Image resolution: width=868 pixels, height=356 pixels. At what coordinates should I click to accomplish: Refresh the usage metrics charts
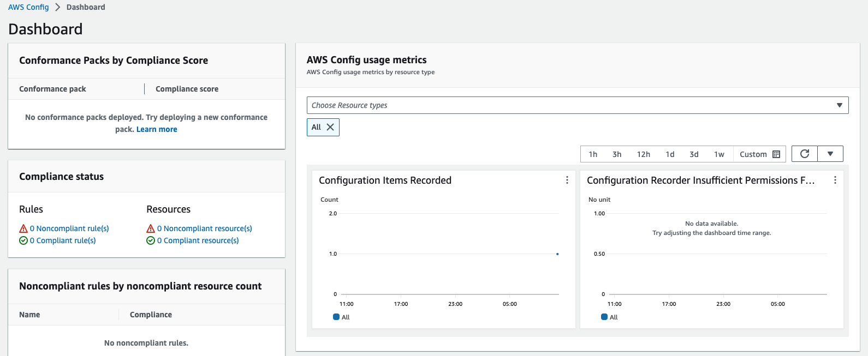click(805, 154)
